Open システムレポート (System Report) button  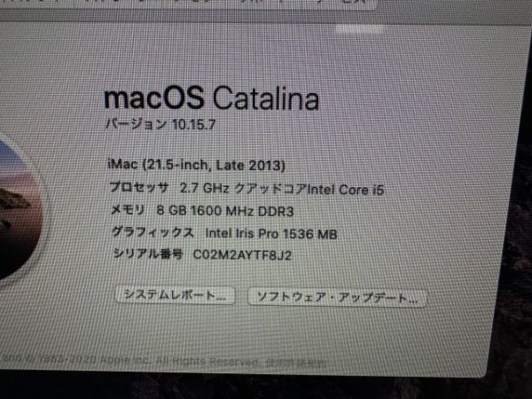click(x=175, y=295)
